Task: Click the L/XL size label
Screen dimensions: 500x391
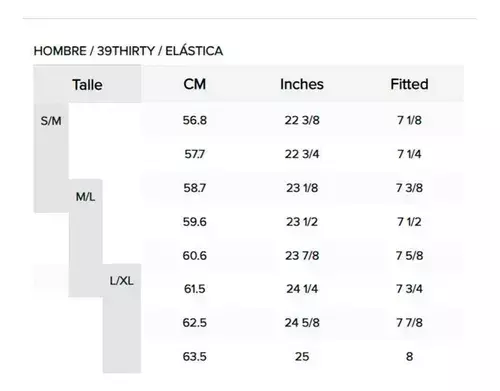Action: click(121, 281)
